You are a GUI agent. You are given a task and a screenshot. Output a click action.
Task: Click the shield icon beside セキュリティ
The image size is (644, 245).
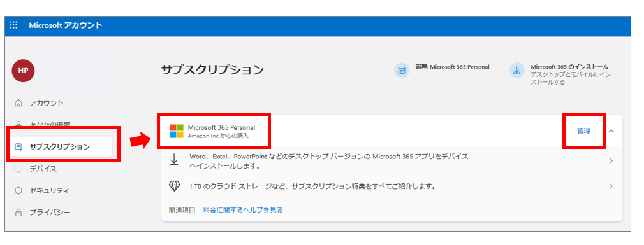18,190
